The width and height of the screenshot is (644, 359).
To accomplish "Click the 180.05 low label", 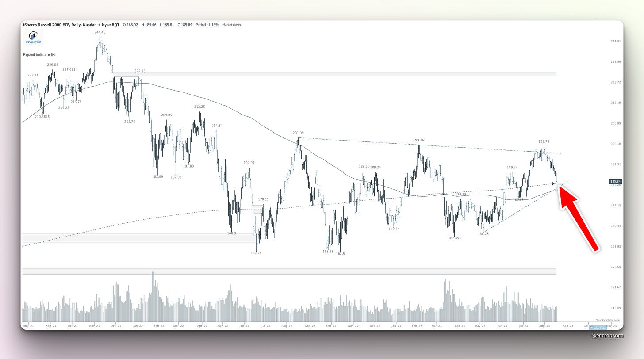I will (518, 199).
